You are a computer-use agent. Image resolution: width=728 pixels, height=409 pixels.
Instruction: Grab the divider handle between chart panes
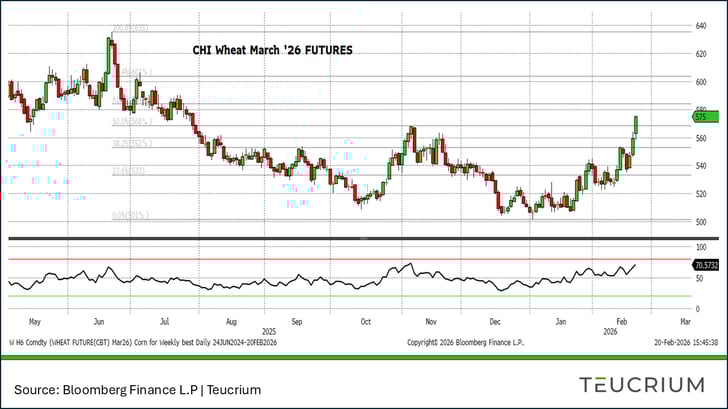click(363, 238)
